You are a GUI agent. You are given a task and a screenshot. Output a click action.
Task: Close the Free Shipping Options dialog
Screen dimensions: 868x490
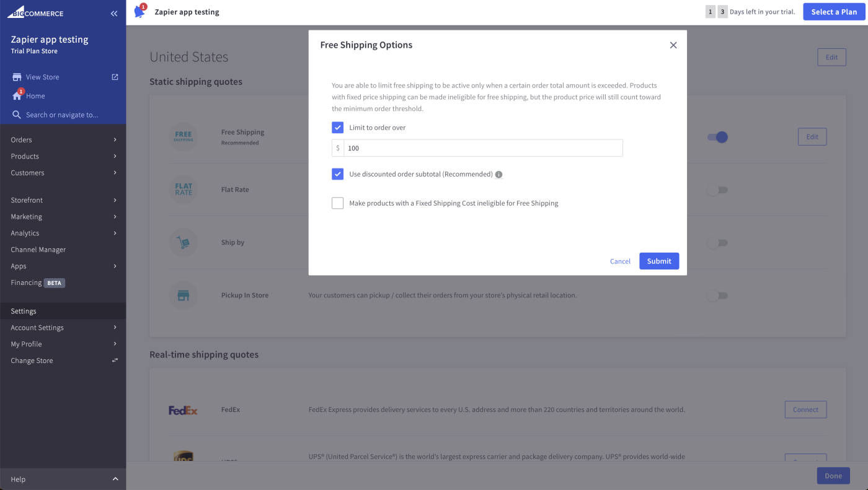[673, 45]
